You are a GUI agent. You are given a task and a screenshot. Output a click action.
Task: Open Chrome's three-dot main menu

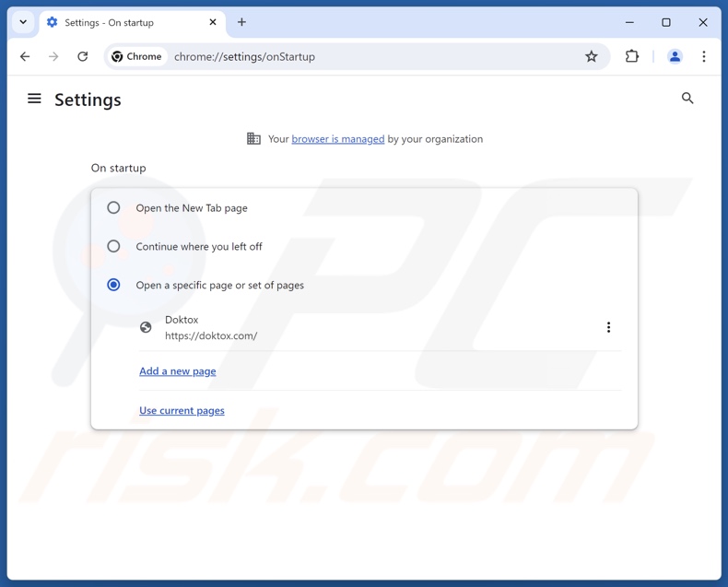coord(704,57)
